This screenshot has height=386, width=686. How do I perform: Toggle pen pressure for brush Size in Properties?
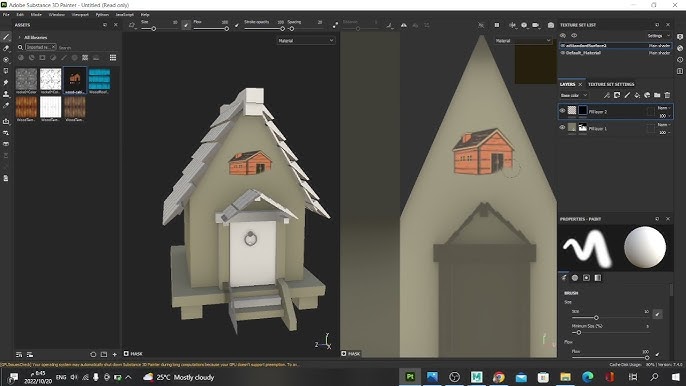tap(657, 314)
